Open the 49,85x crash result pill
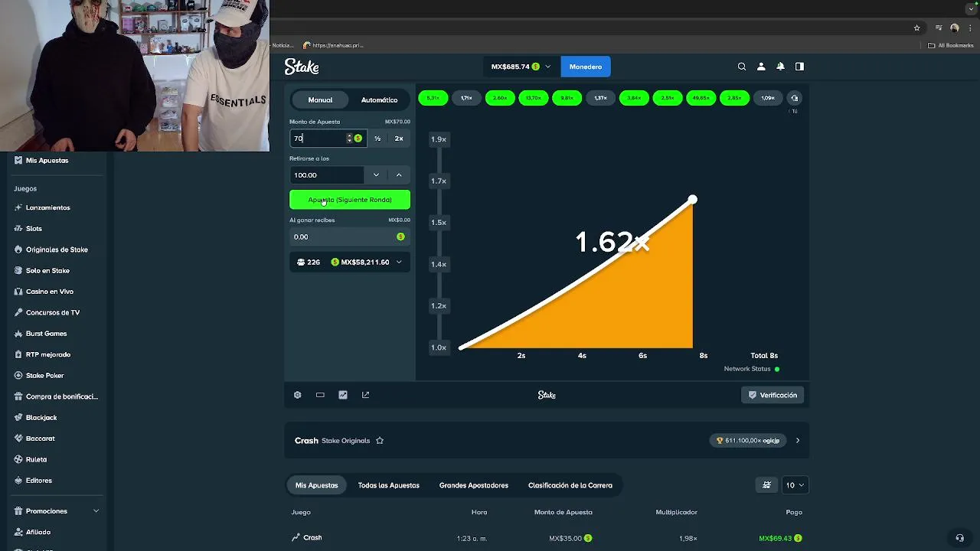The image size is (980, 551). coord(701,98)
